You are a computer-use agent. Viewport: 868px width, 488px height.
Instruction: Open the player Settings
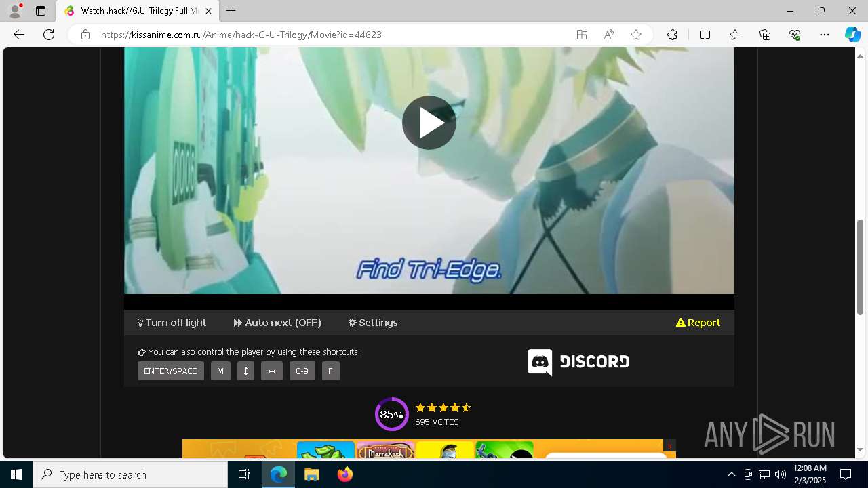coord(373,323)
